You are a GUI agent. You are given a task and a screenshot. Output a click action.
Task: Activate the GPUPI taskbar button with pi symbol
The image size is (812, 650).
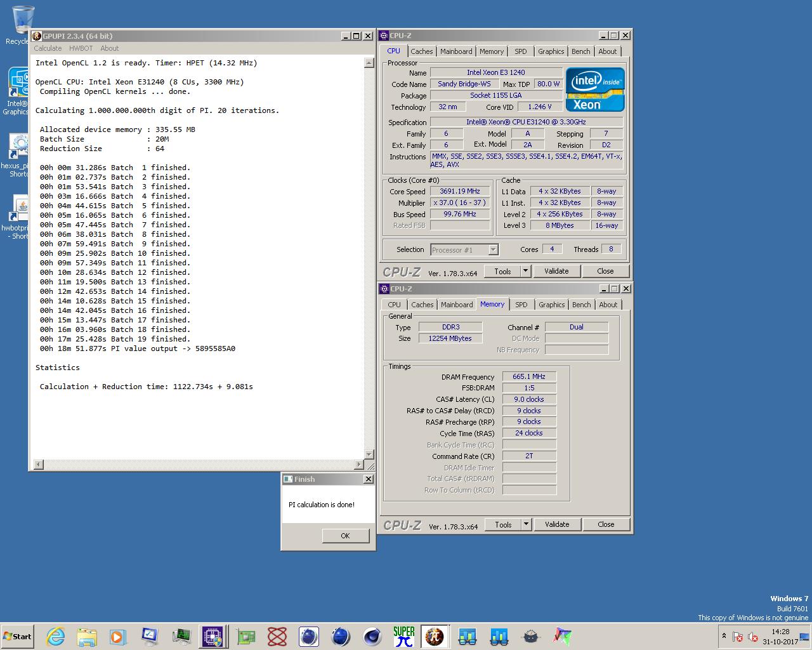point(435,636)
